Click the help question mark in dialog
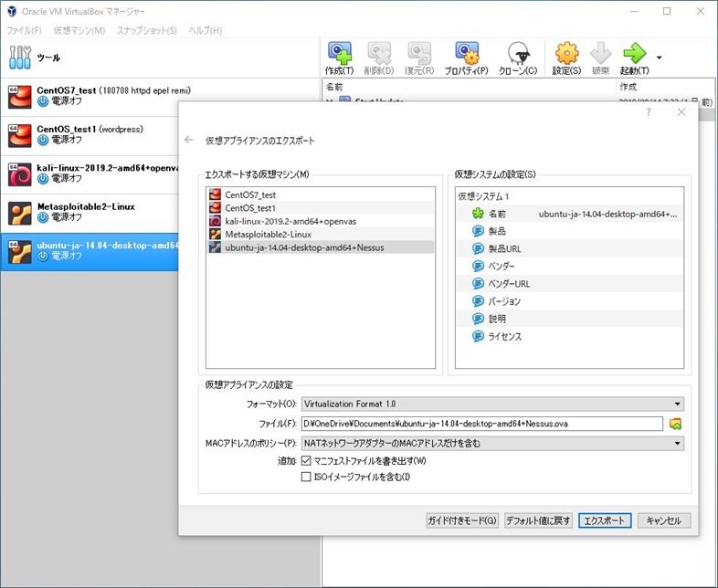Viewport: 718px width, 588px height. [649, 112]
